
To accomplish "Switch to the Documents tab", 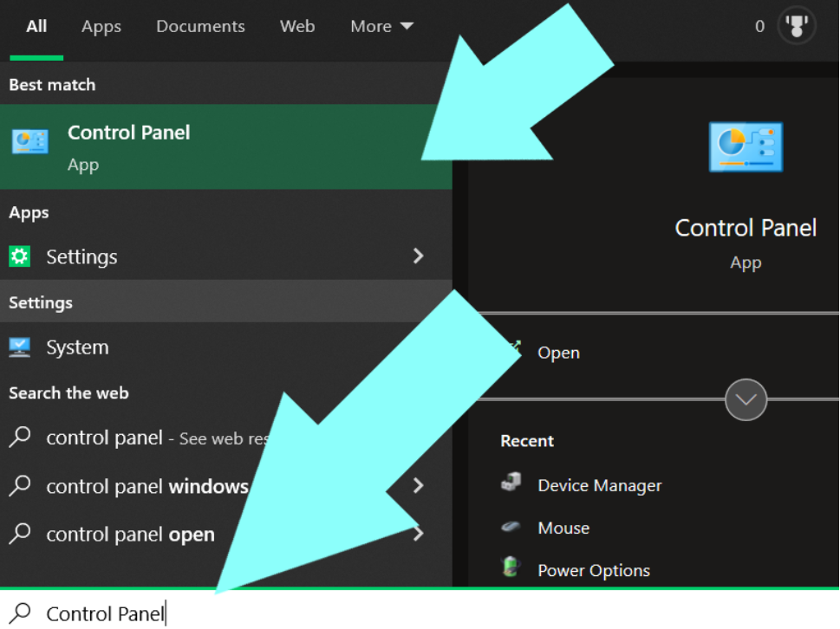I will pos(200,26).
